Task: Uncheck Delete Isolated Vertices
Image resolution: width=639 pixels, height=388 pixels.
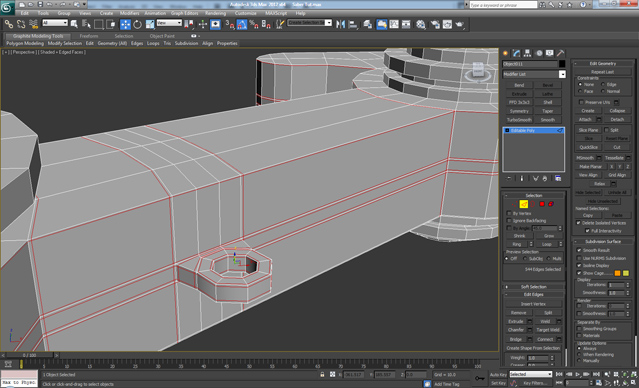Action: click(578, 223)
